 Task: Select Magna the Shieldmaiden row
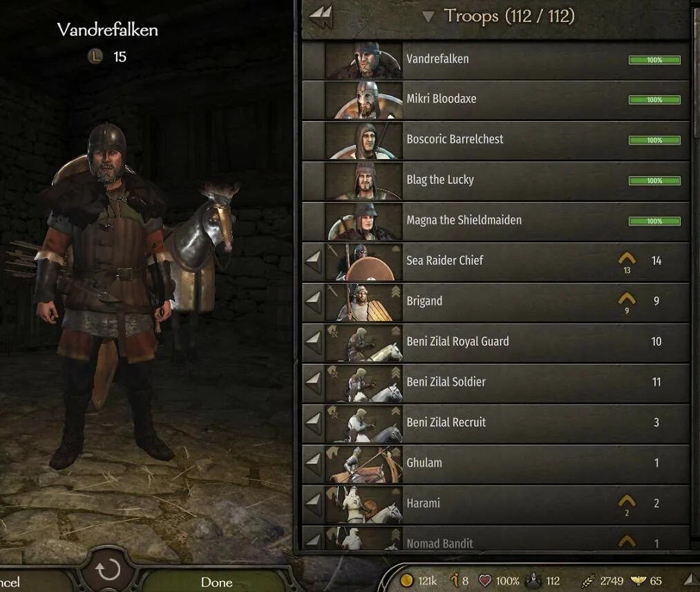(x=495, y=221)
